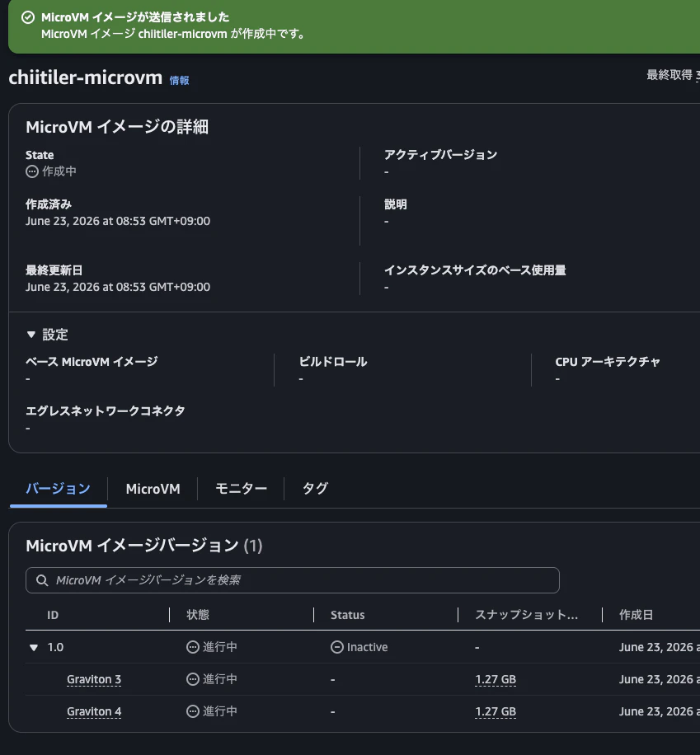Focus the MicroVM image version search field
This screenshot has height=755, width=700.
tap(293, 580)
